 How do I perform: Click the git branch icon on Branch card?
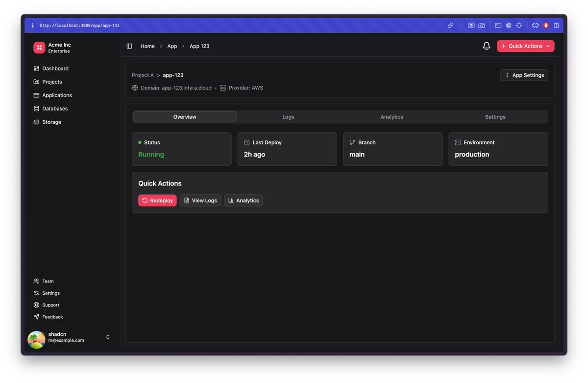coord(352,142)
